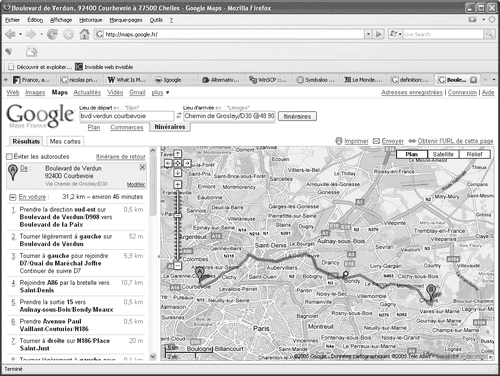
Task: Open the Adresses enregistrées link
Action: point(412,92)
